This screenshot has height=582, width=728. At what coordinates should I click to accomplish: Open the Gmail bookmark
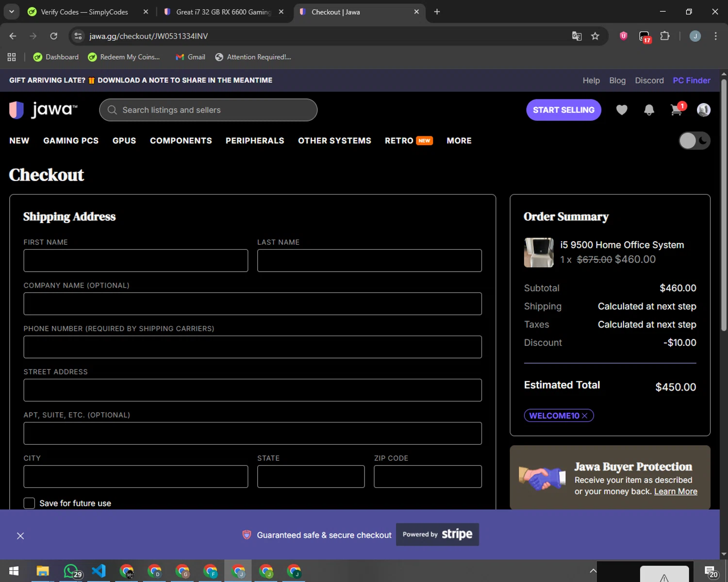pos(190,57)
